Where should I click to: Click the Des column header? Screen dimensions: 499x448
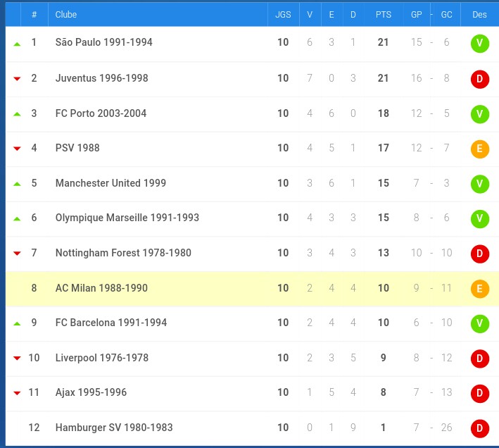tap(479, 15)
